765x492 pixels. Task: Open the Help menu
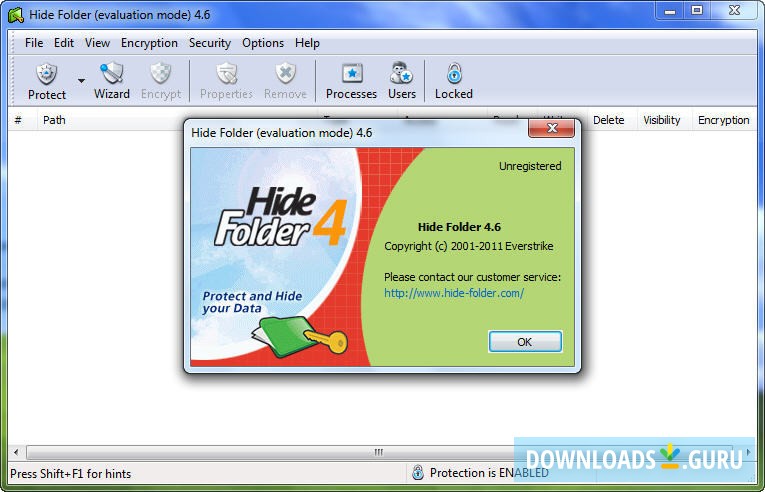tap(307, 43)
